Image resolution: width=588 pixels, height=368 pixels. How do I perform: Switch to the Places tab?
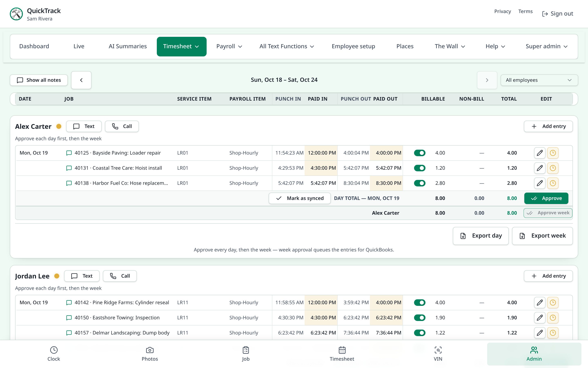pyautogui.click(x=405, y=46)
